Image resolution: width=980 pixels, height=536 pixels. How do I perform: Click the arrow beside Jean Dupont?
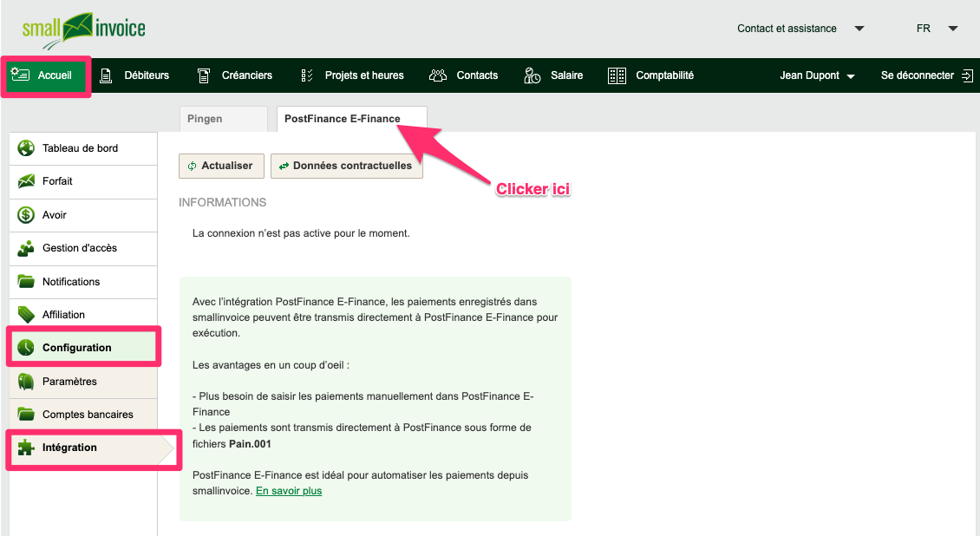click(851, 76)
